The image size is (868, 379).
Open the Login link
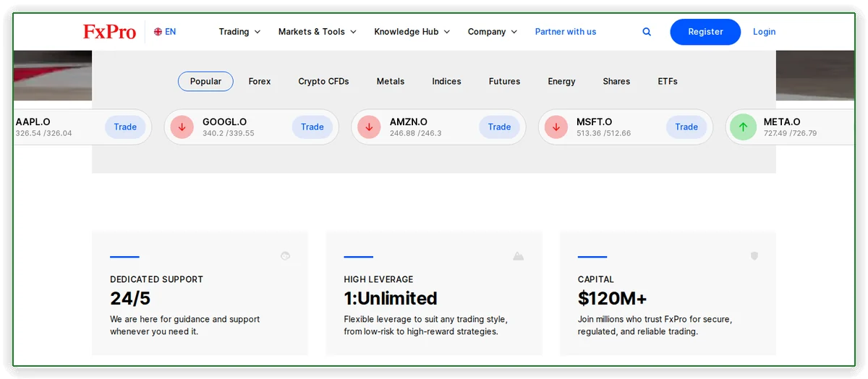point(764,32)
